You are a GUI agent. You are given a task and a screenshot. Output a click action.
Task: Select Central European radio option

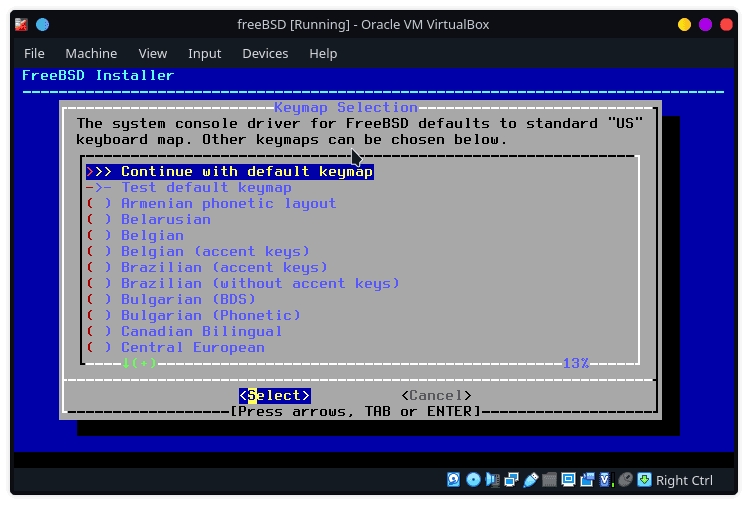[x=176, y=347]
